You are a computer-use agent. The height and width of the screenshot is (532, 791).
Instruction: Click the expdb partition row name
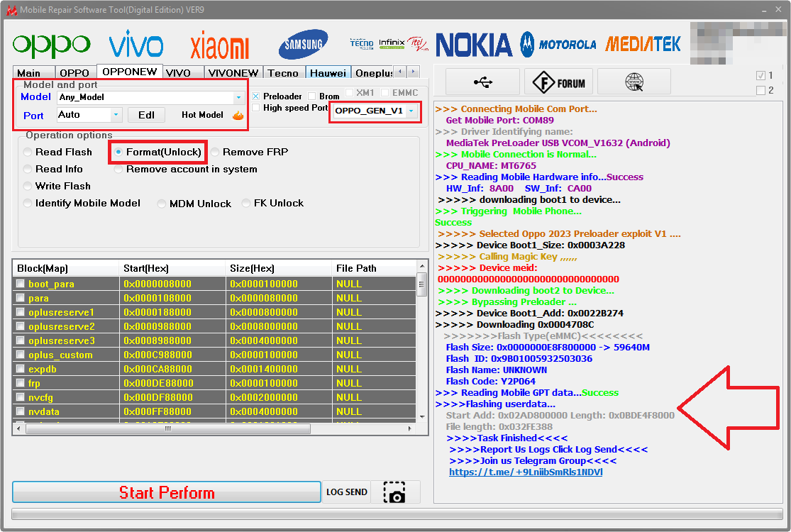(x=43, y=369)
